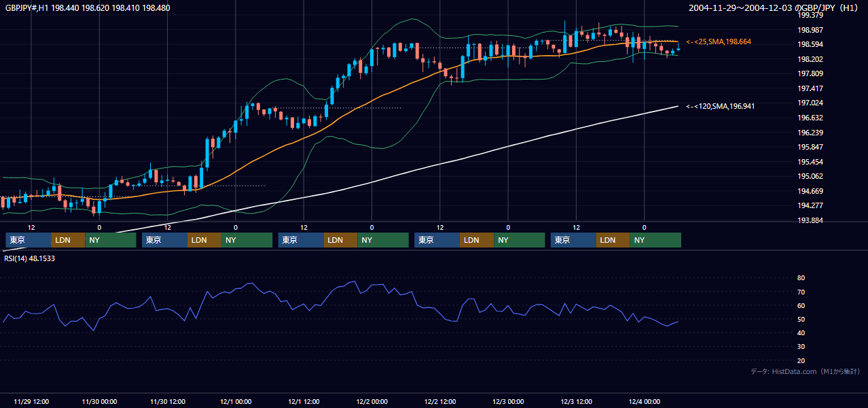The height and width of the screenshot is (408, 868).
Task: Click RSI scale level 30
Action: [x=801, y=347]
